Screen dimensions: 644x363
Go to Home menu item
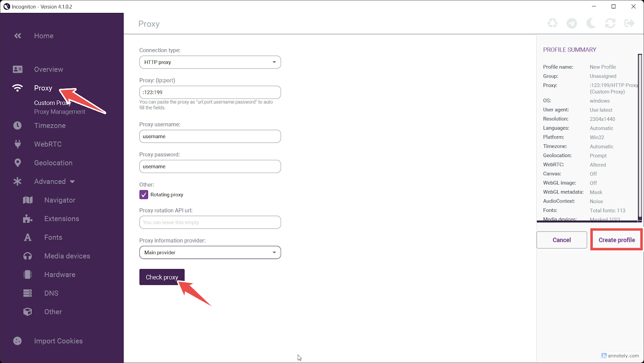point(44,36)
